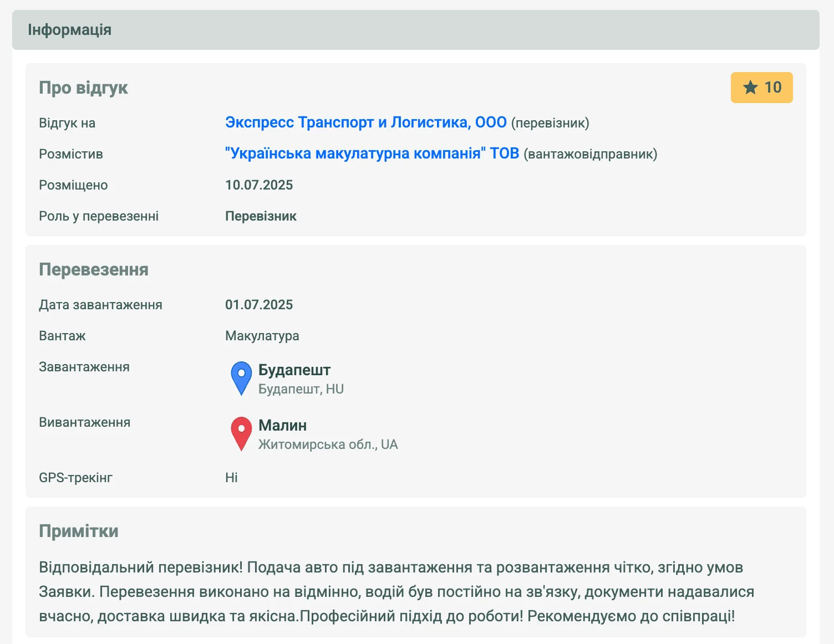The width and height of the screenshot is (834, 644).
Task: Click the Інформація header bar
Action: click(416, 30)
